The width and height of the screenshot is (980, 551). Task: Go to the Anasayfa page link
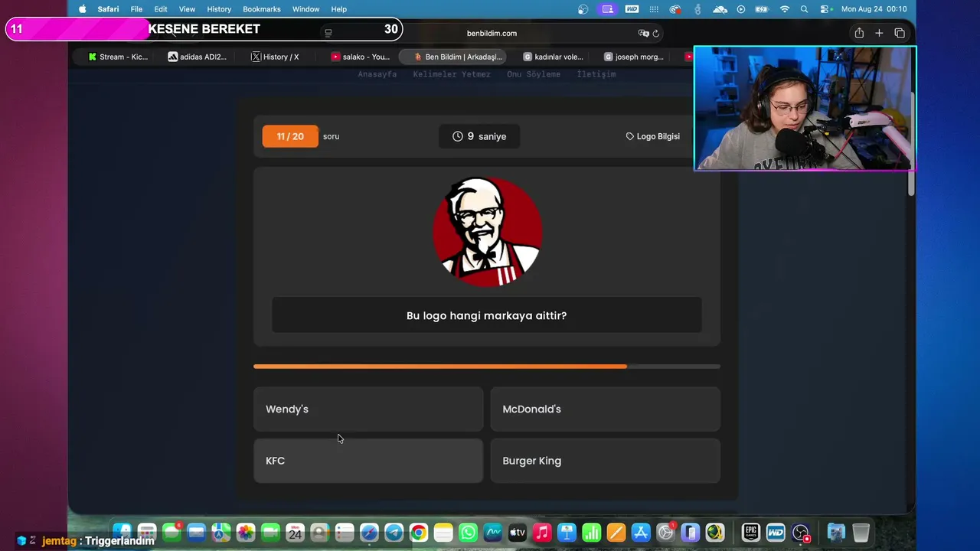pos(377,74)
